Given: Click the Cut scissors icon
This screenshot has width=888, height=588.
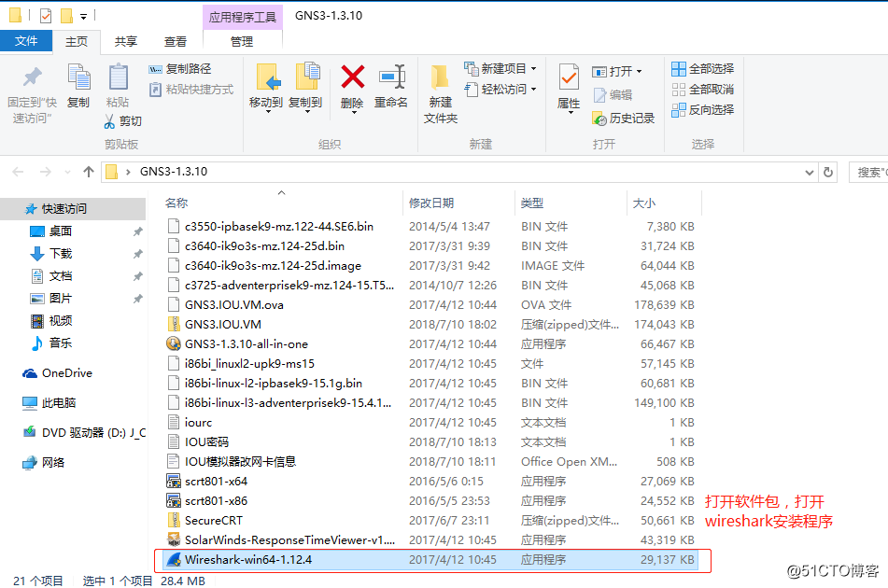Looking at the screenshot, I should click(x=110, y=121).
